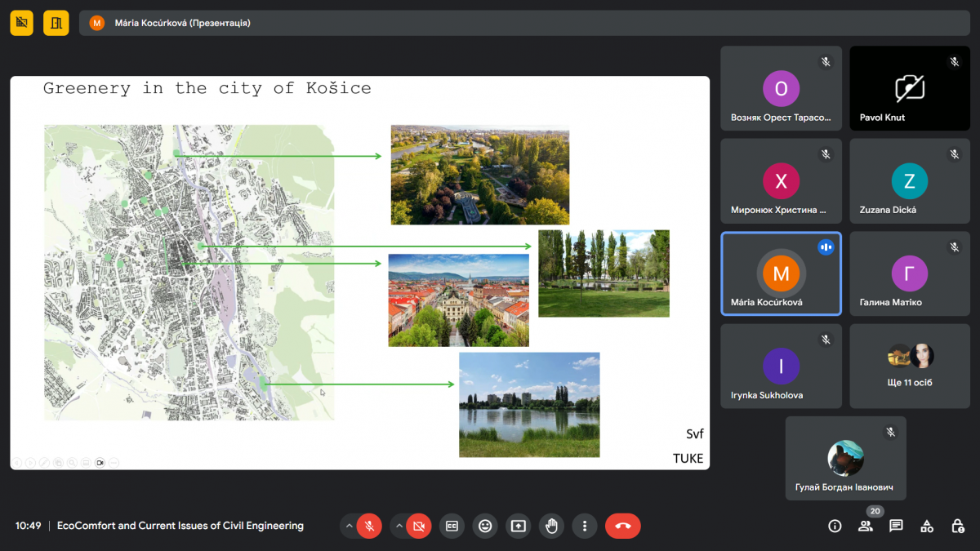Image resolution: width=980 pixels, height=551 pixels.
Task: Open the "Ще 11 осіб" participants tile
Action: 910,366
